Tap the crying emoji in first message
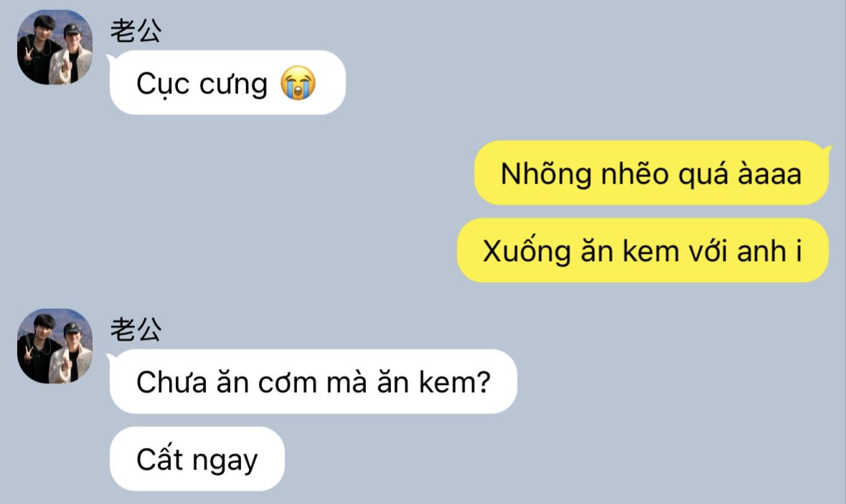 (298, 83)
